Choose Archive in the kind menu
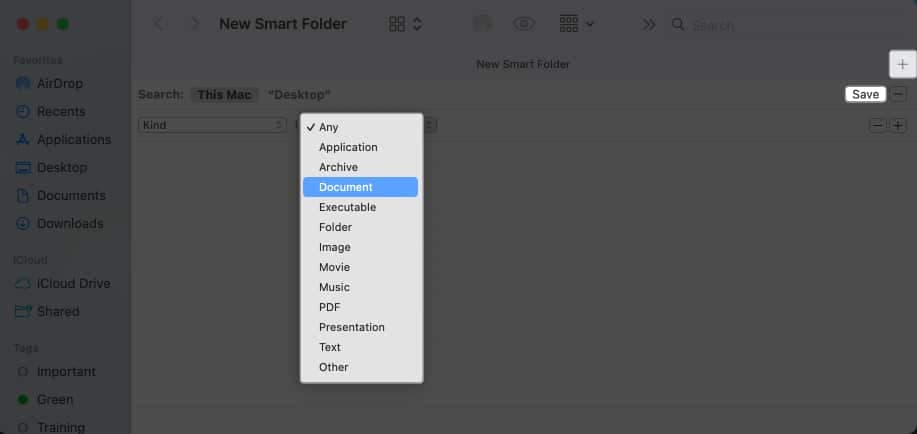The width and height of the screenshot is (917, 434). click(361, 167)
